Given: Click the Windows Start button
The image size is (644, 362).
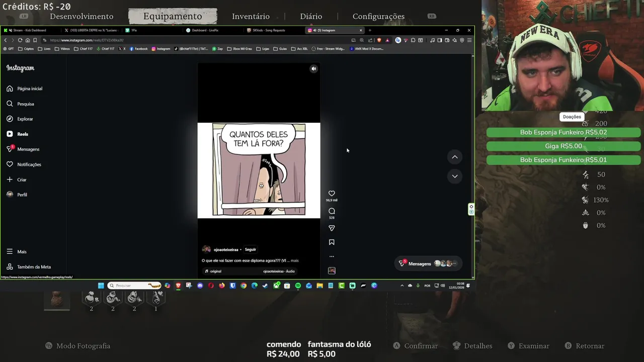Looking at the screenshot, I should pos(101,286).
